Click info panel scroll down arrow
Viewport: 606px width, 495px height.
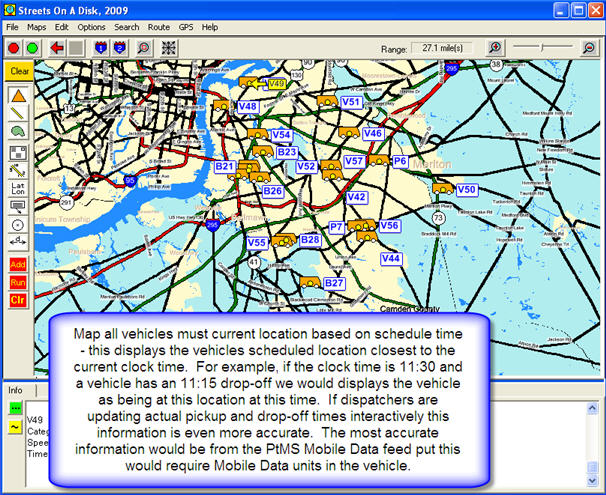coord(592,480)
